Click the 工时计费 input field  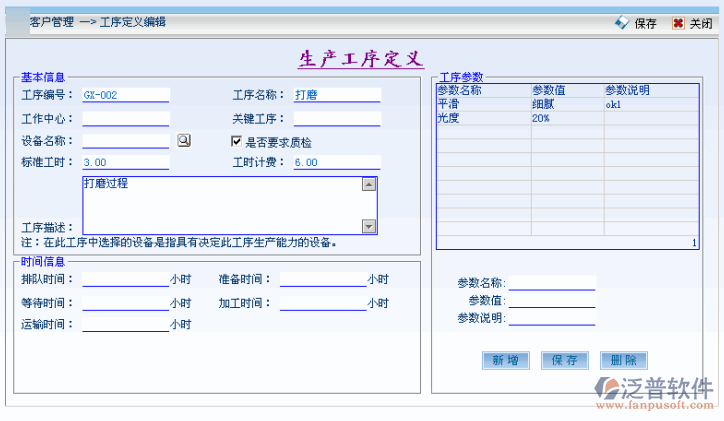click(x=337, y=163)
